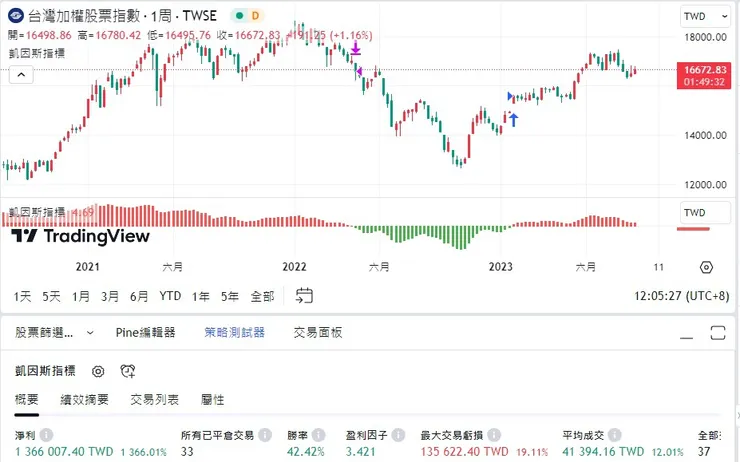Click info icon next to 勝率
740x462 pixels.
coord(319,435)
